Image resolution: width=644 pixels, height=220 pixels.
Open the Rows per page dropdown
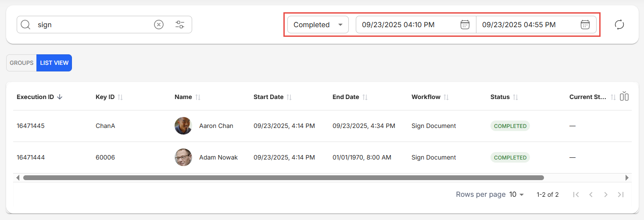coord(516,195)
